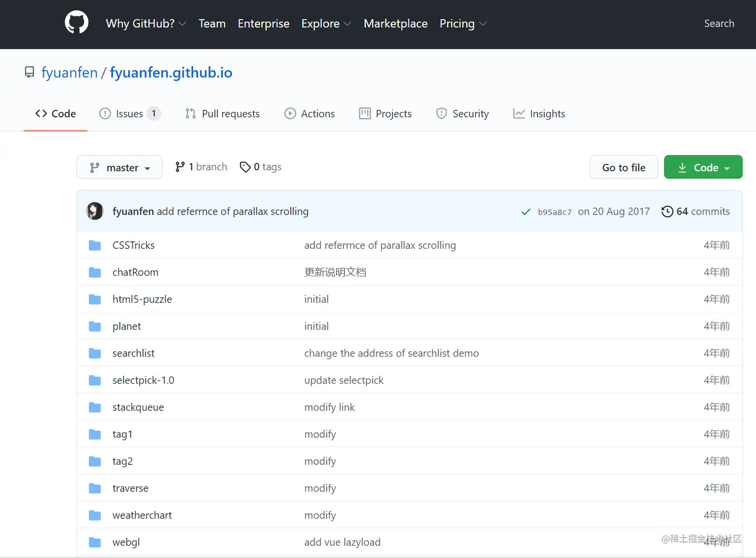
Task: Click the folder icon for traverse
Action: [x=94, y=488]
